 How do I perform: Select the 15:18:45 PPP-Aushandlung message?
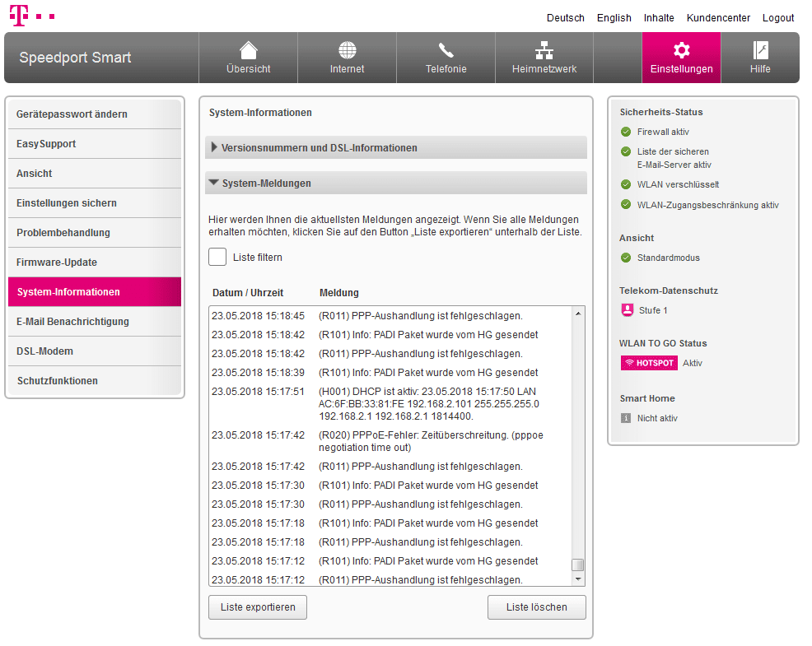391,316
